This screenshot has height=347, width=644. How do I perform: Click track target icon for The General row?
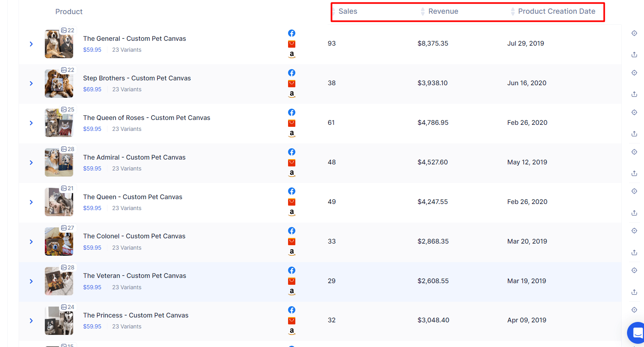(634, 33)
